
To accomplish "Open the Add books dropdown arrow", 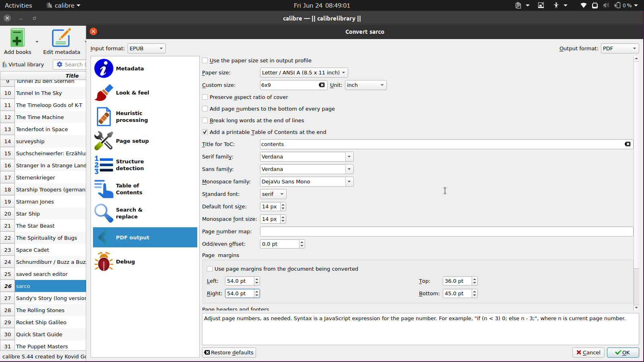I will pos(37,41).
